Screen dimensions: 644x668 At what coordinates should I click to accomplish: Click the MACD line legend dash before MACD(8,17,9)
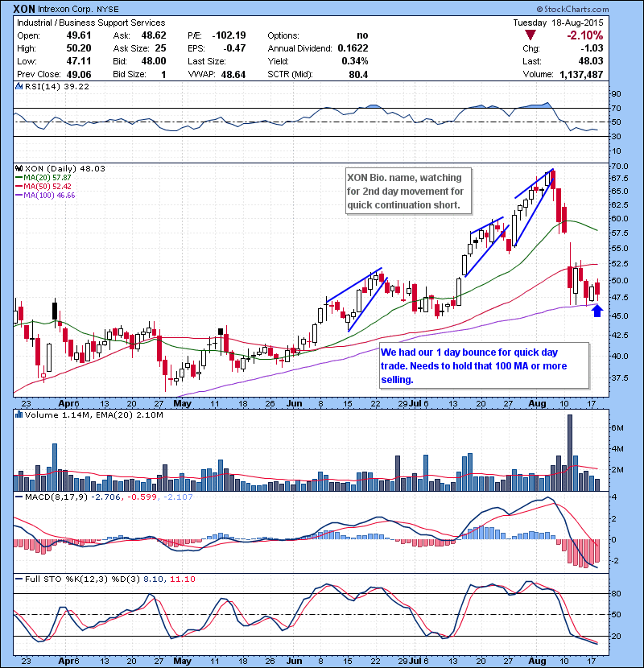pyautogui.click(x=19, y=497)
